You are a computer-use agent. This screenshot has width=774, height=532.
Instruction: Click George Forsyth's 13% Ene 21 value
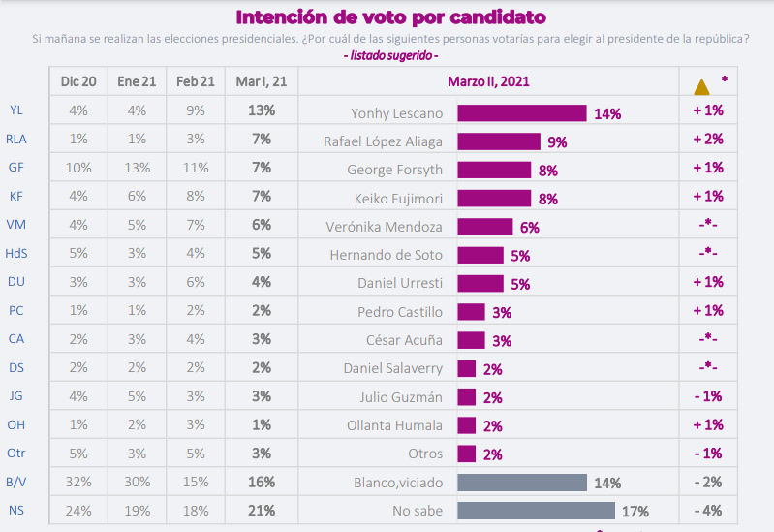[138, 168]
